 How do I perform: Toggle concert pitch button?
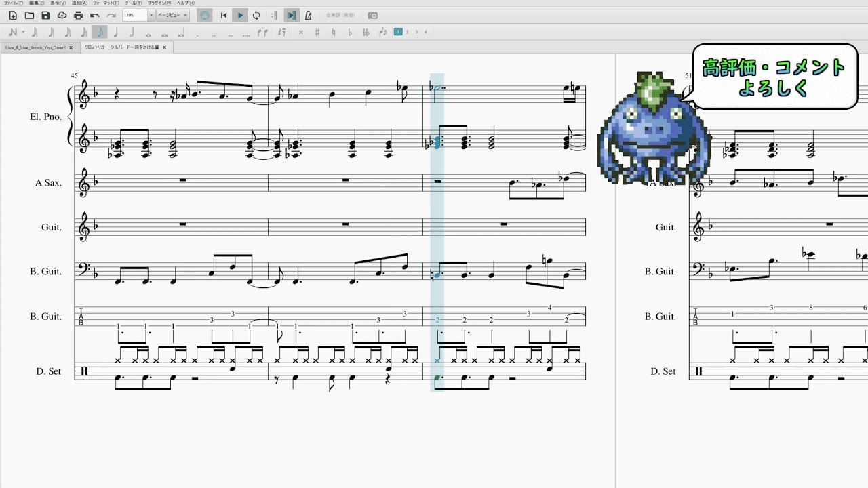click(x=340, y=15)
